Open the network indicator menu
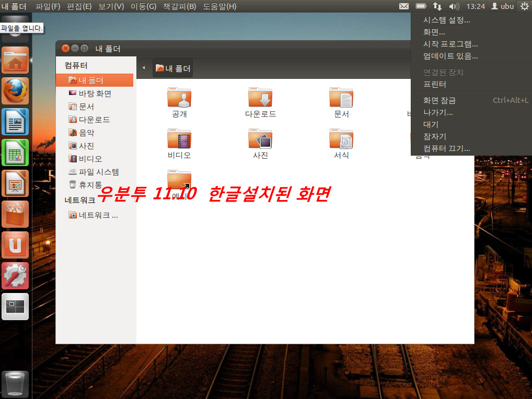 click(437, 6)
